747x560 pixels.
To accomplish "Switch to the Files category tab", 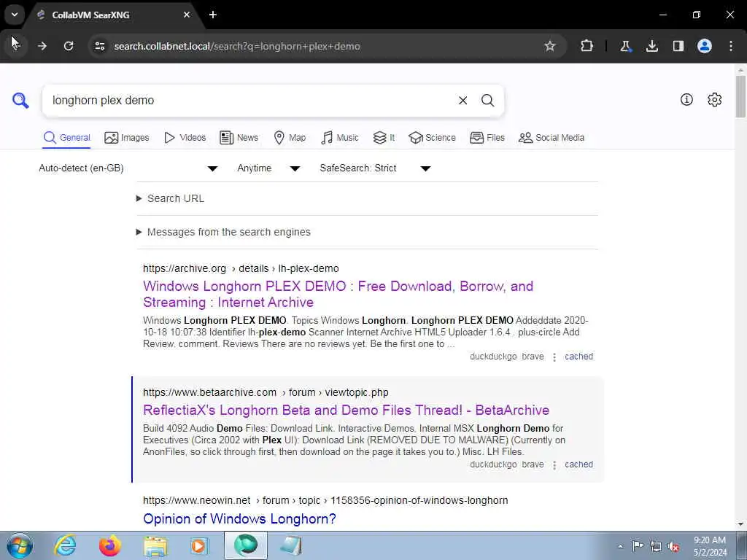I will 487,138.
